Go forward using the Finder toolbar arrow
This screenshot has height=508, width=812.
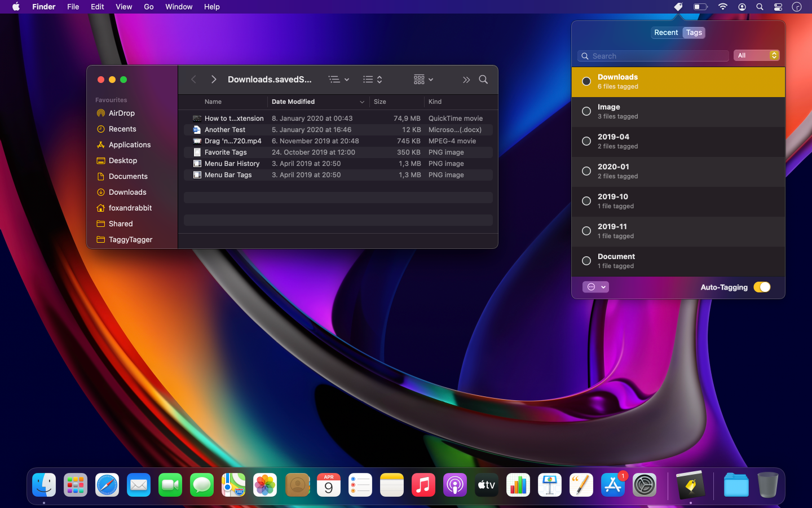coord(213,80)
